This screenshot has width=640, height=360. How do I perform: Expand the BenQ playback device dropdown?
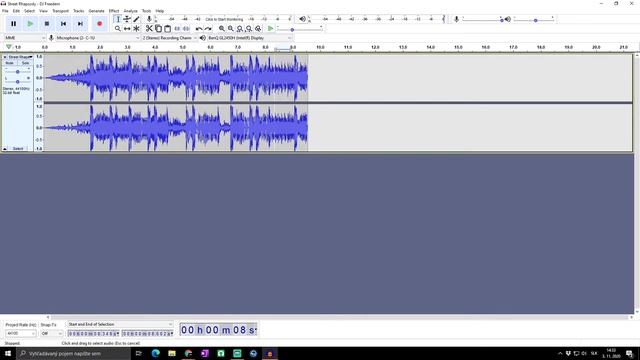coord(249,38)
